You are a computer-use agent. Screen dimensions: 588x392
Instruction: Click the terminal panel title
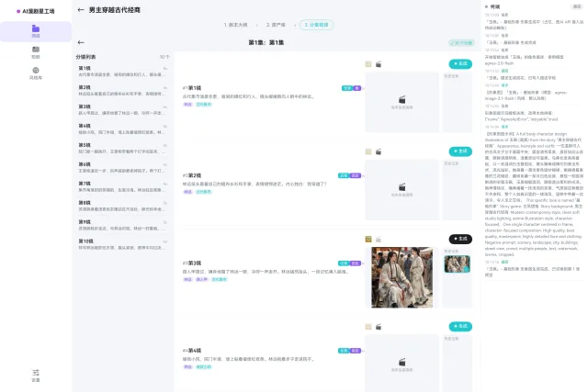pyautogui.click(x=495, y=6)
